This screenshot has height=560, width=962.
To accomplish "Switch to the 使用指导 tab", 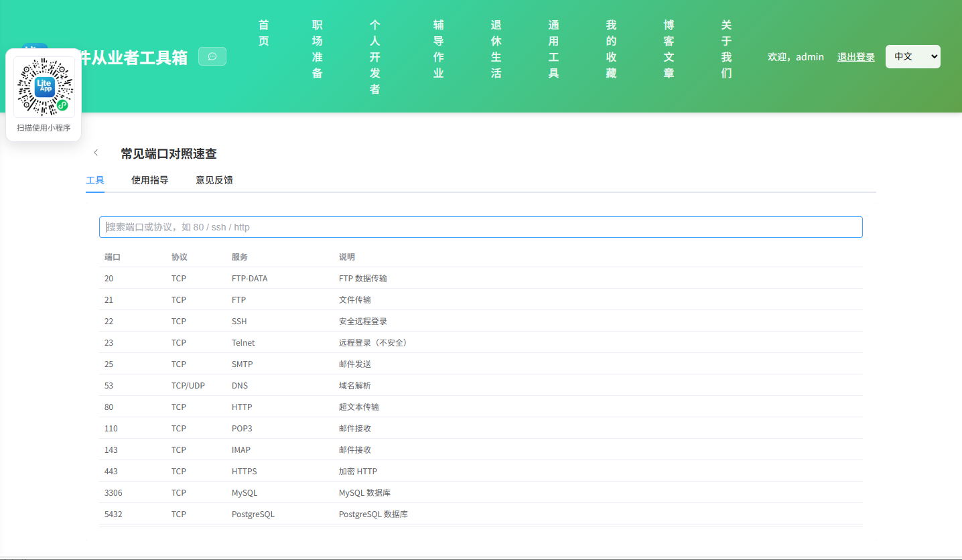I will click(150, 180).
